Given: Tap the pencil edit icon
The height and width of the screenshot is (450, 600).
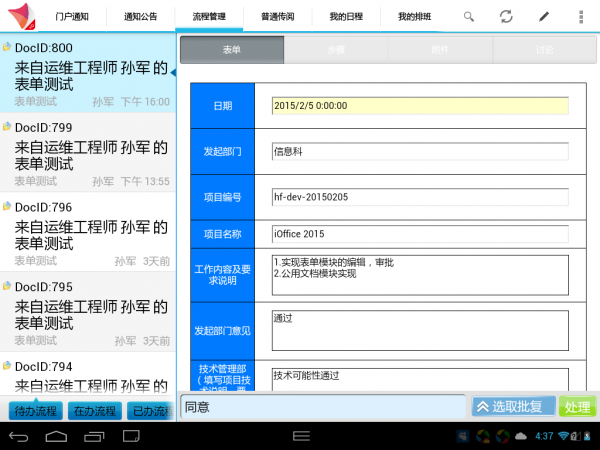Looking at the screenshot, I should 544,17.
